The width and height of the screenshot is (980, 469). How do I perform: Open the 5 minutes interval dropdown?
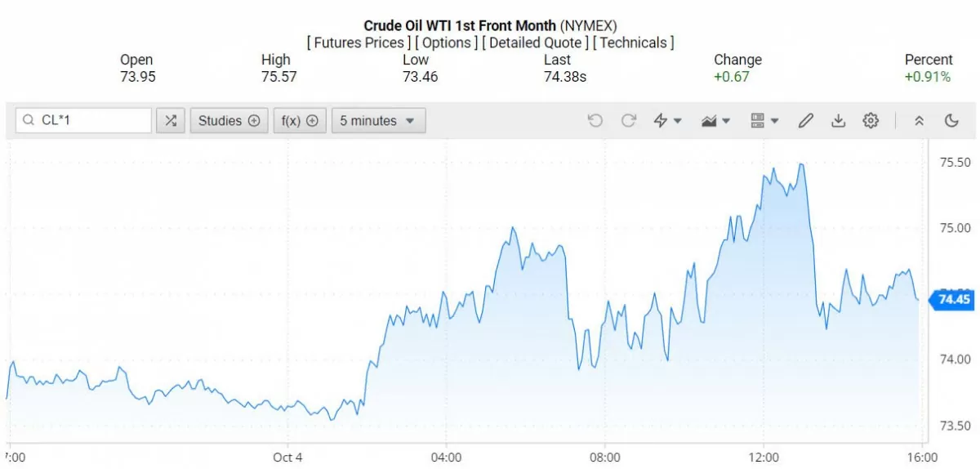point(378,121)
